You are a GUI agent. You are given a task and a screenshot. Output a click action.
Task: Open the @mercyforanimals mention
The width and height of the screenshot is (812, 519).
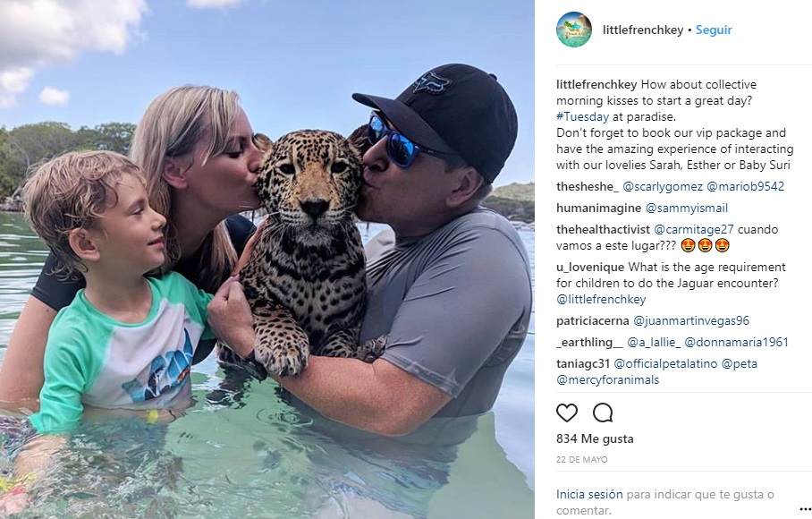tap(608, 379)
